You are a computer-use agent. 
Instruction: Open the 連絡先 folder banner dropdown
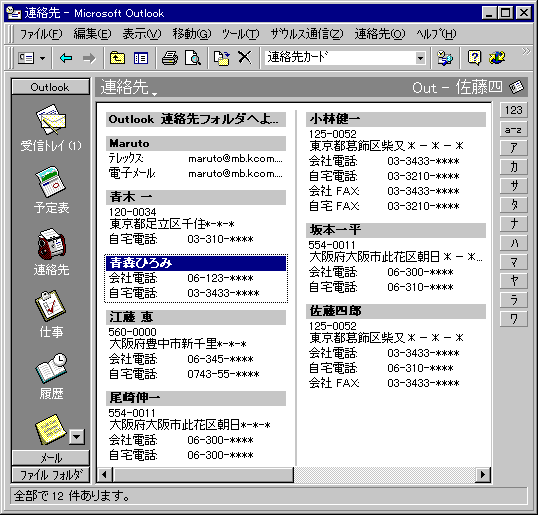tap(154, 94)
